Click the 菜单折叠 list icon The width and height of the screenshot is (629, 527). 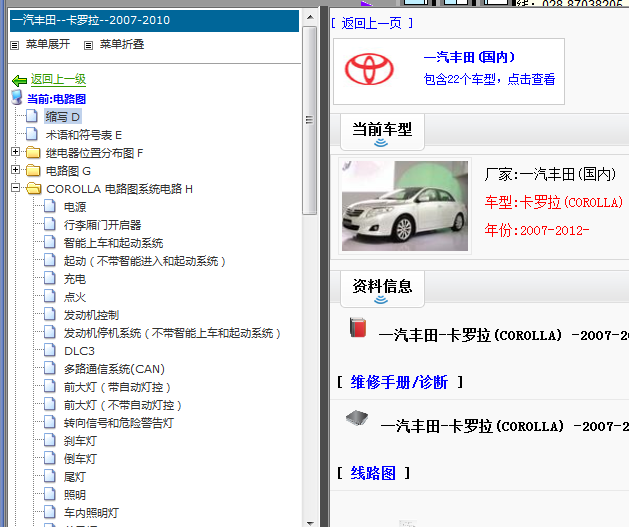click(88, 45)
